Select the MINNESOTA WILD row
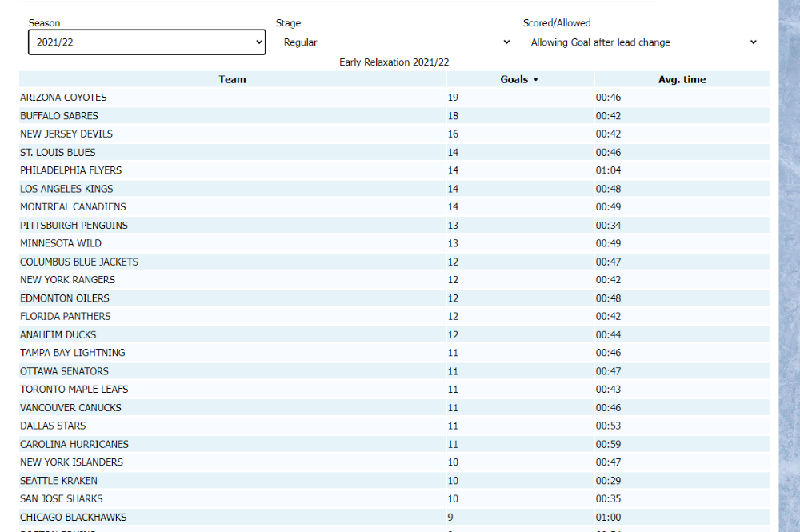 pos(394,243)
